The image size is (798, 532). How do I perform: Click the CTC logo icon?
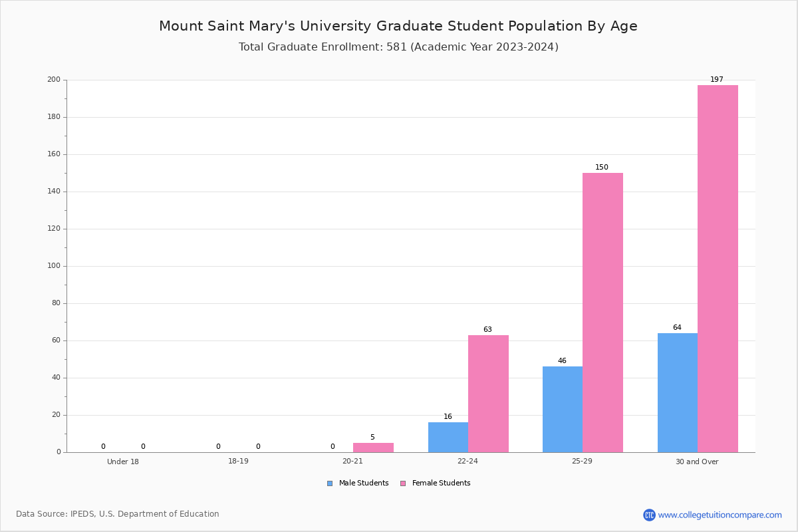tap(649, 515)
